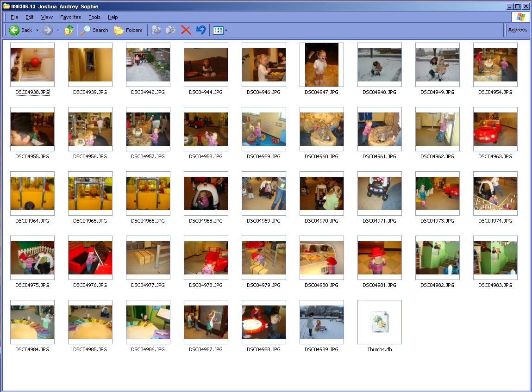Select thumbnail DSC04984.JPG
Screen dimensions: 532x392
(x=32, y=322)
